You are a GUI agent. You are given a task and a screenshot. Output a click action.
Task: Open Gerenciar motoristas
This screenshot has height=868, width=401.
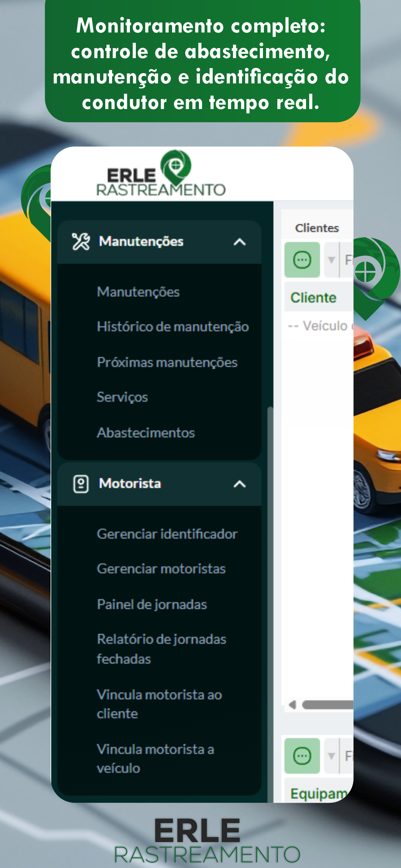point(161,569)
